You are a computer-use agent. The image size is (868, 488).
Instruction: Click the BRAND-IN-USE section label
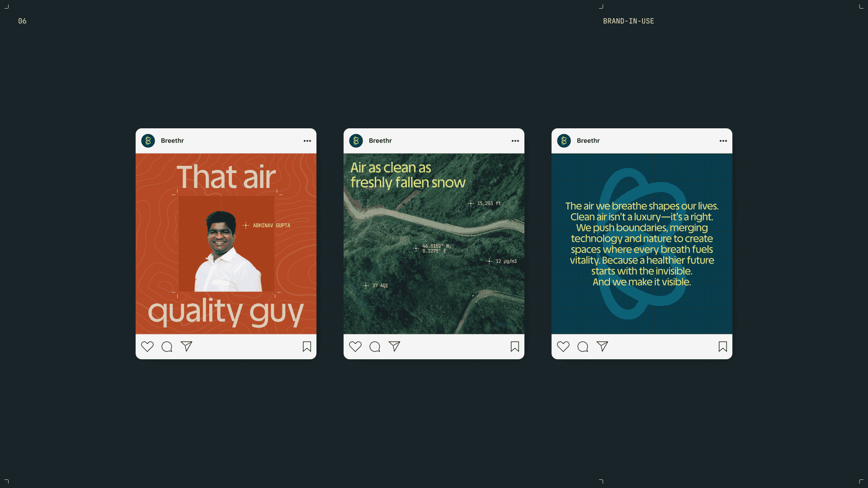(628, 21)
